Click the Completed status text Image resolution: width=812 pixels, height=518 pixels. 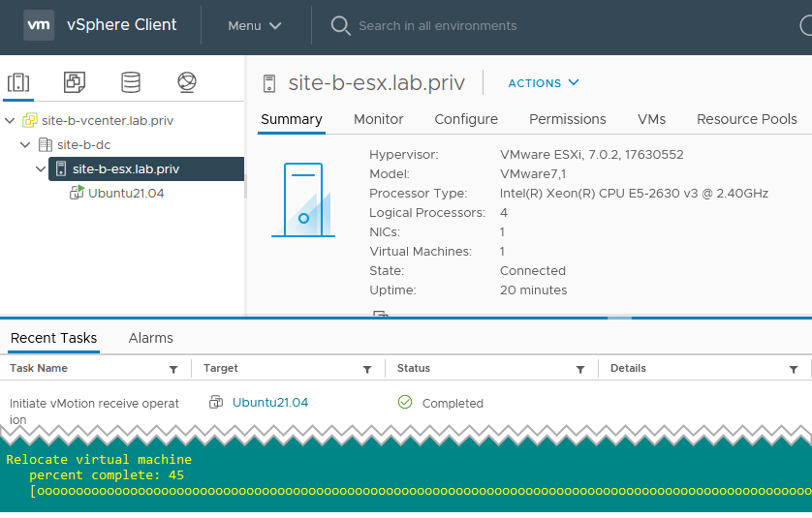[x=453, y=403]
